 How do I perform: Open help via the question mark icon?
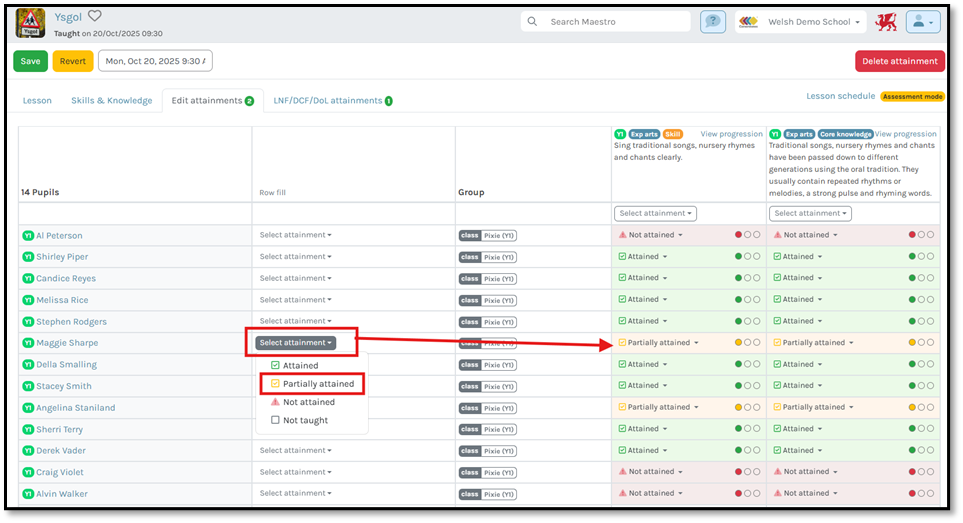tap(713, 22)
